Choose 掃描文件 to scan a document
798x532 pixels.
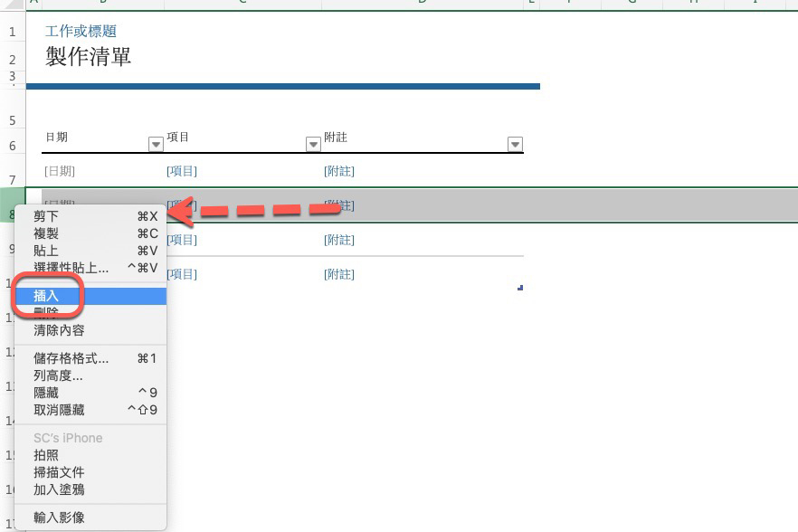click(58, 472)
